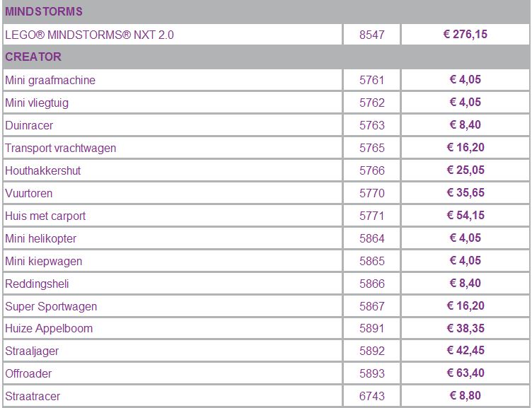Click the Offroader price € 63,40
Image resolution: width=532 pixels, height=408 pixels.
[x=466, y=373]
